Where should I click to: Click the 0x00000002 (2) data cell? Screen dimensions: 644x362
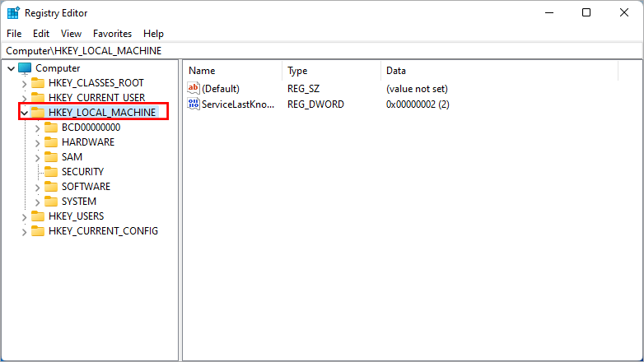pyautogui.click(x=418, y=104)
